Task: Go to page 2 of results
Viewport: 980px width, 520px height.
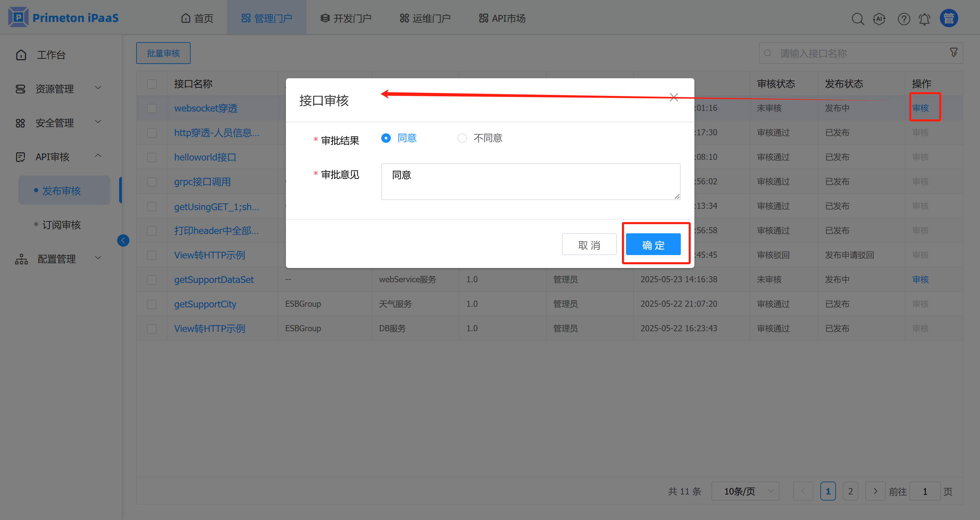Action: click(850, 491)
